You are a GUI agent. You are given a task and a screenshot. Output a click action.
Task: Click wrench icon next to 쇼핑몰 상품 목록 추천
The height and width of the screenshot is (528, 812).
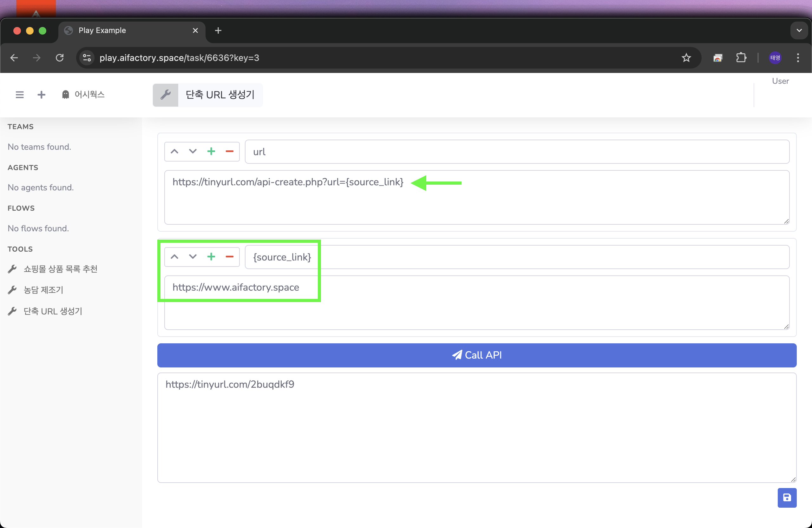pos(12,269)
